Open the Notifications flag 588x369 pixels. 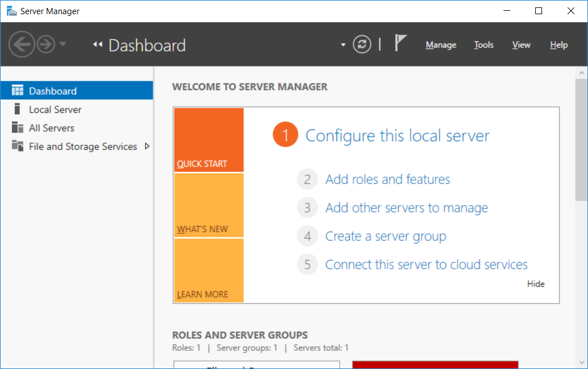pyautogui.click(x=400, y=43)
